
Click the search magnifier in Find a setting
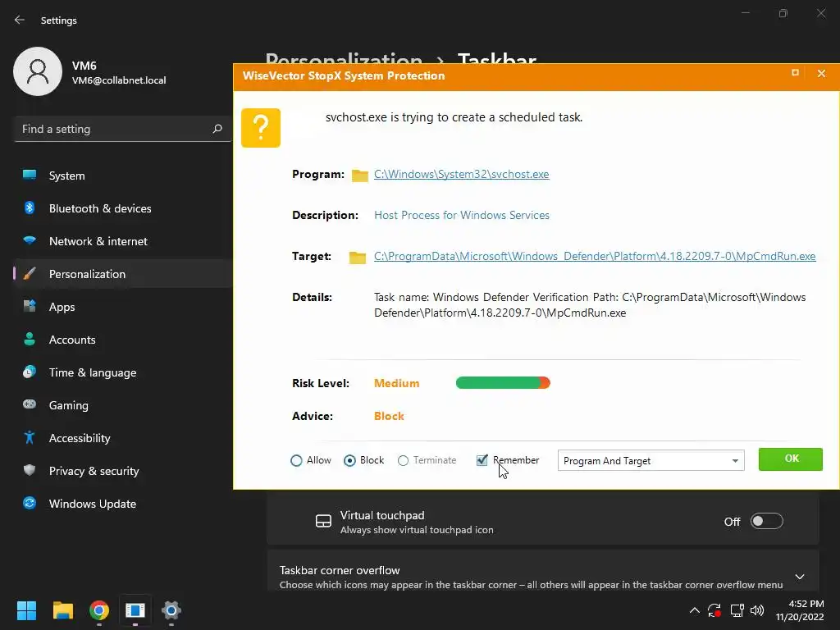pyautogui.click(x=217, y=129)
